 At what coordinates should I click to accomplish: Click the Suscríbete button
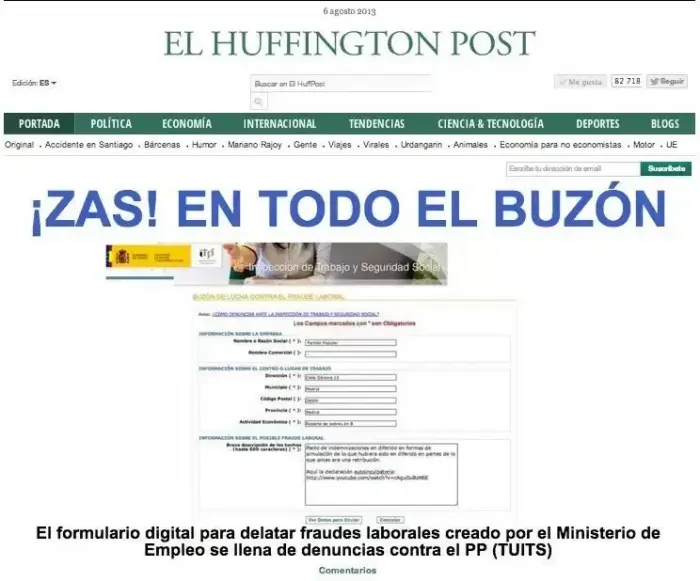tap(666, 169)
